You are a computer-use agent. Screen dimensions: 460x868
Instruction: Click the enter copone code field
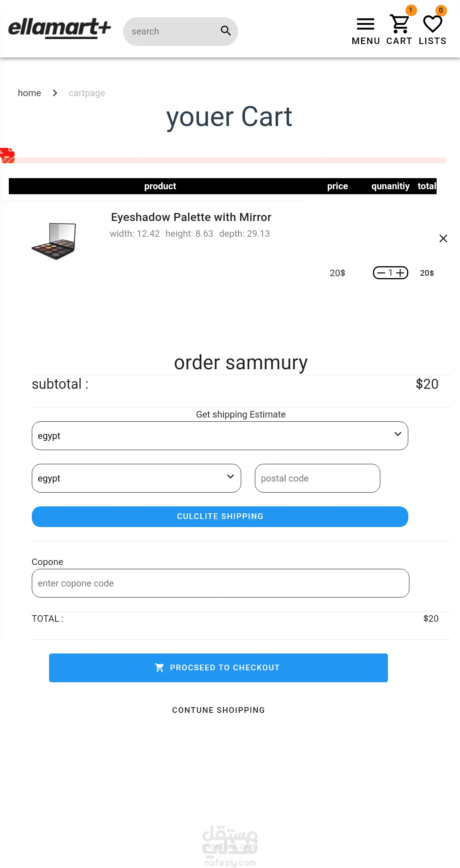220,583
